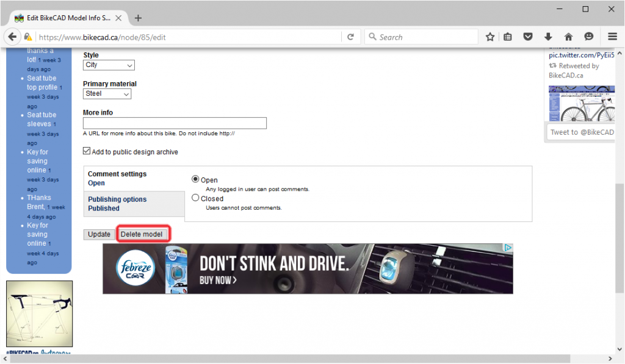Open the Seat tube top profile link
The image size is (625, 364).
coord(42,83)
